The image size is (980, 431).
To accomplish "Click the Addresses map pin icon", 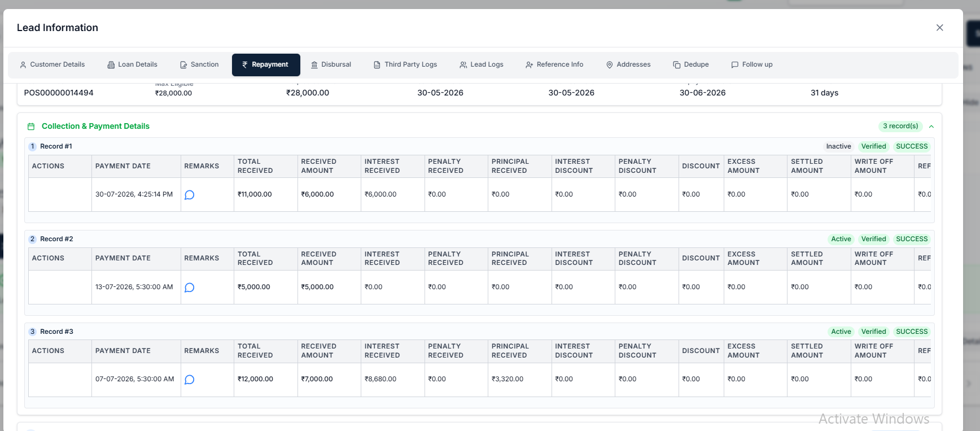I will coord(610,65).
